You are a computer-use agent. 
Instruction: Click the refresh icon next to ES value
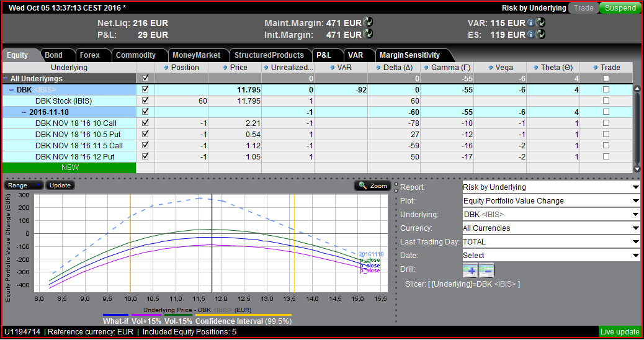(x=540, y=35)
